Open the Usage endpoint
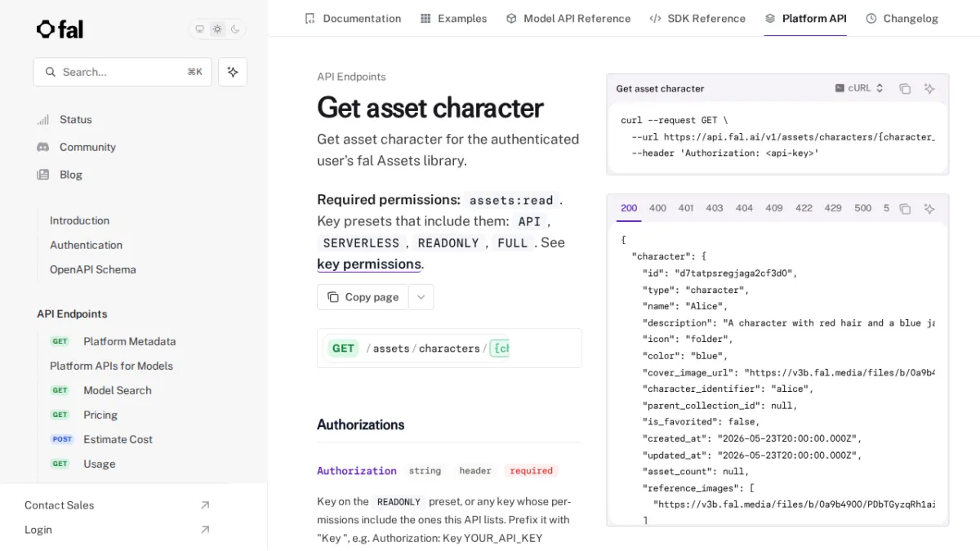The height and width of the screenshot is (551, 980). pos(99,464)
